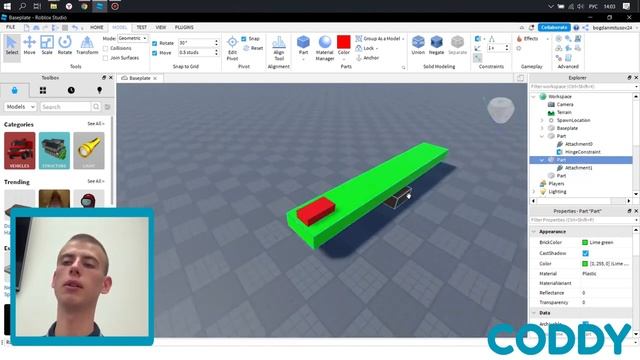Switch to the PLUGINS ribbon tab
Viewport: 640px width, 360px height.
point(184,27)
